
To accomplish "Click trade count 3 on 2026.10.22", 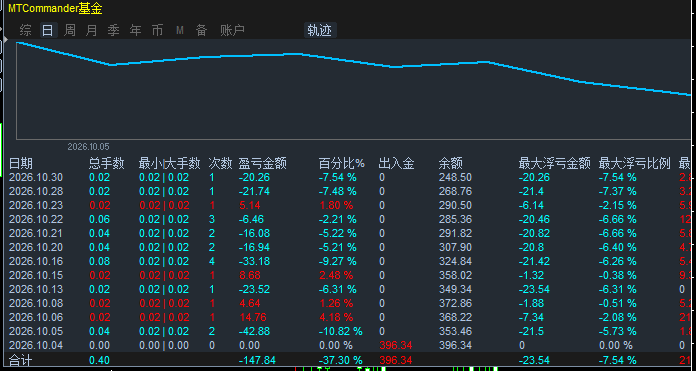I will pyautogui.click(x=212, y=219).
